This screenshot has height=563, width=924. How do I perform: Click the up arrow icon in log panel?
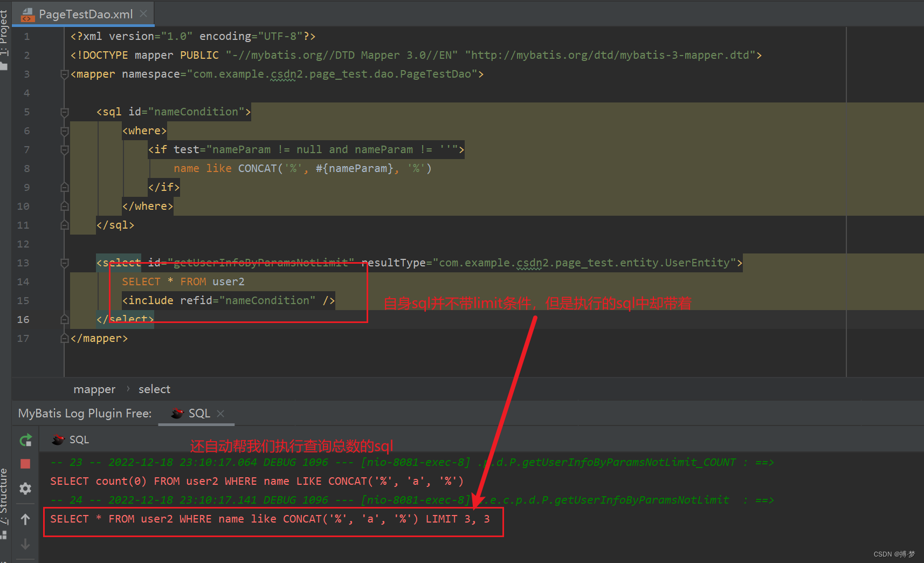25,519
